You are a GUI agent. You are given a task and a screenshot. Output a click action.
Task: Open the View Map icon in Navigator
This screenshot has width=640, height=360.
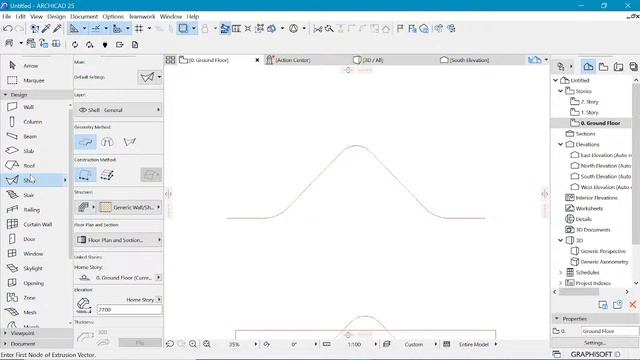pyautogui.click(x=603, y=67)
